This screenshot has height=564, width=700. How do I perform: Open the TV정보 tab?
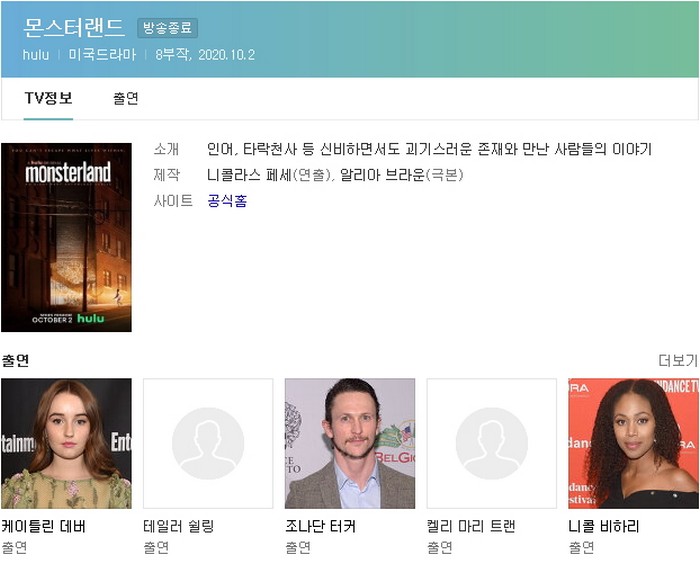pyautogui.click(x=48, y=98)
